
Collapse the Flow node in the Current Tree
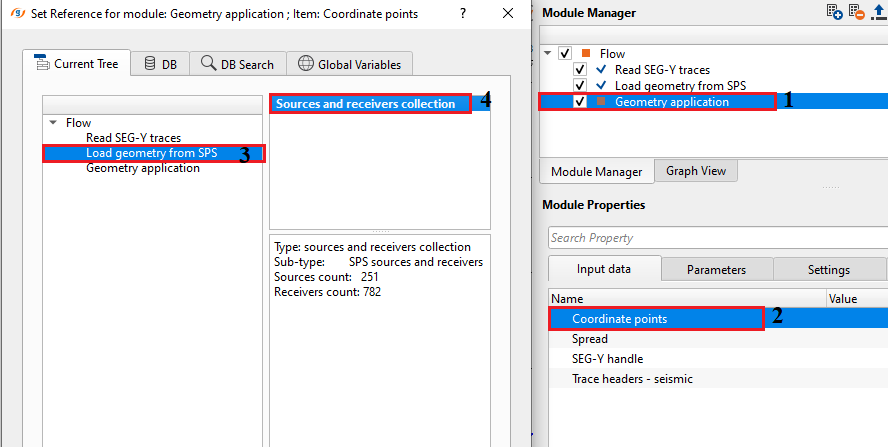coord(52,123)
